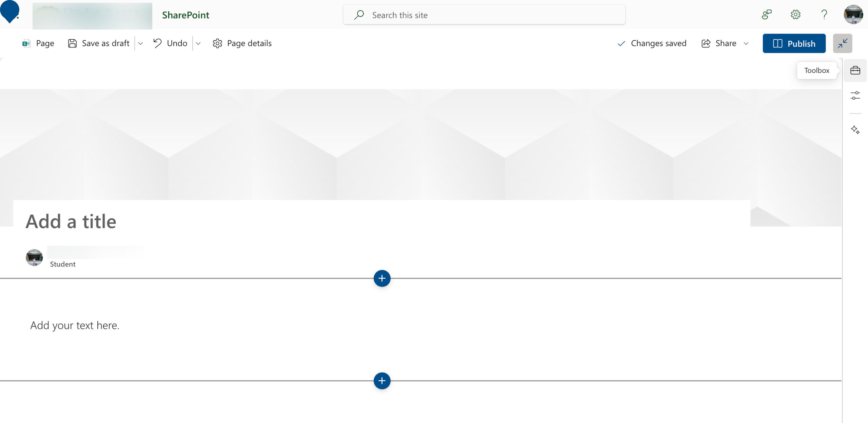The height and width of the screenshot is (423, 868).
Task: Expand the Undo dropdown chevron
Action: (198, 43)
